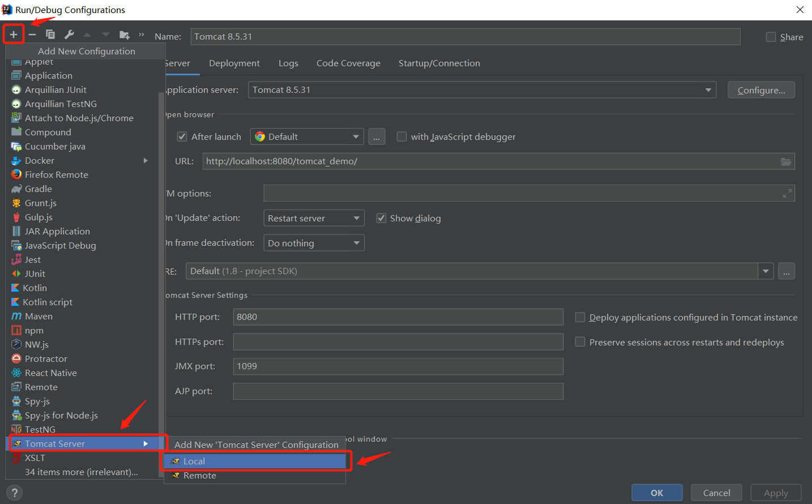Viewport: 812px width, 504px height.
Task: Click the VM options input field
Action: coord(529,193)
